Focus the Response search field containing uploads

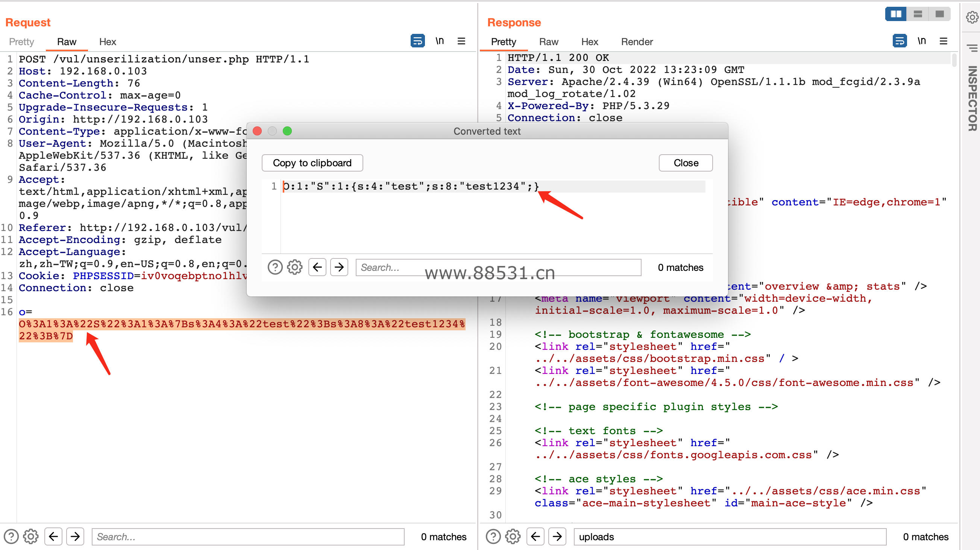coord(730,536)
